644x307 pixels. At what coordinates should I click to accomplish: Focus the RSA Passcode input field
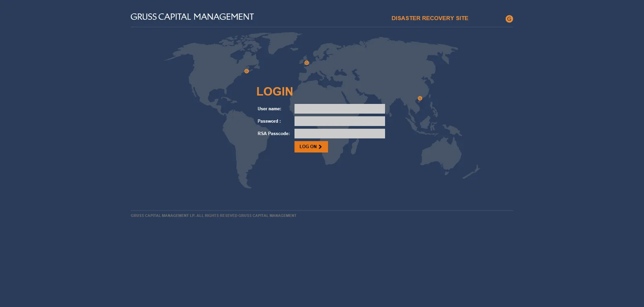point(340,134)
